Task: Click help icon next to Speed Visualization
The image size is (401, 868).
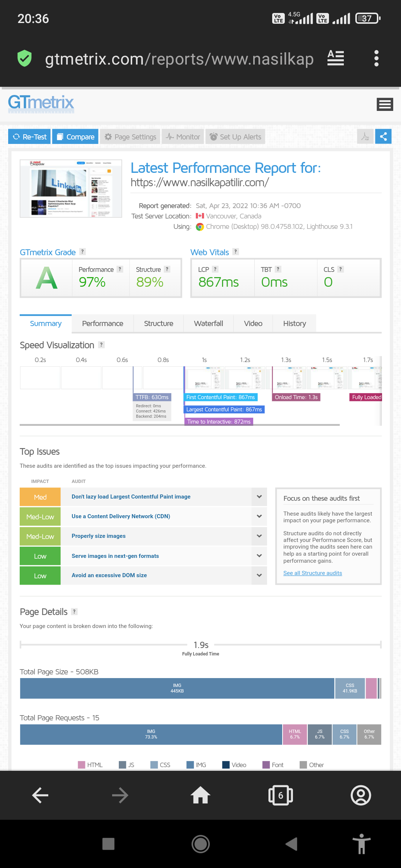Action: click(101, 345)
